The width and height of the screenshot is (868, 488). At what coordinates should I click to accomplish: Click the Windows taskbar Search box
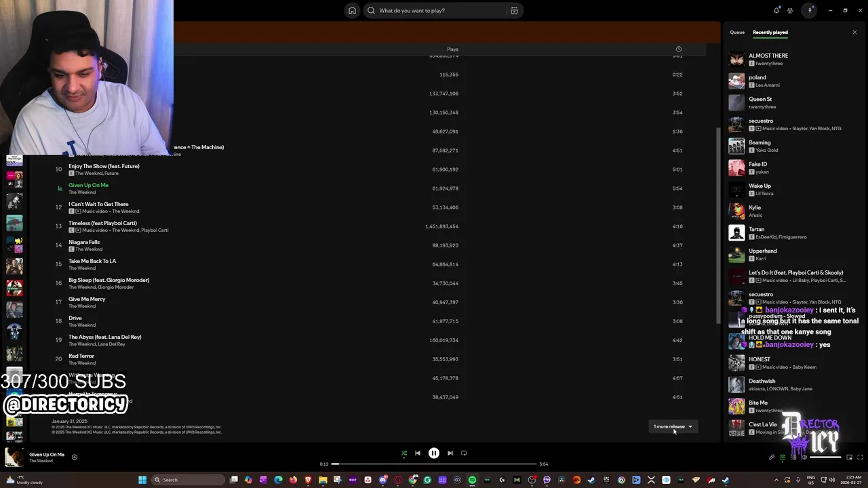(188, 480)
